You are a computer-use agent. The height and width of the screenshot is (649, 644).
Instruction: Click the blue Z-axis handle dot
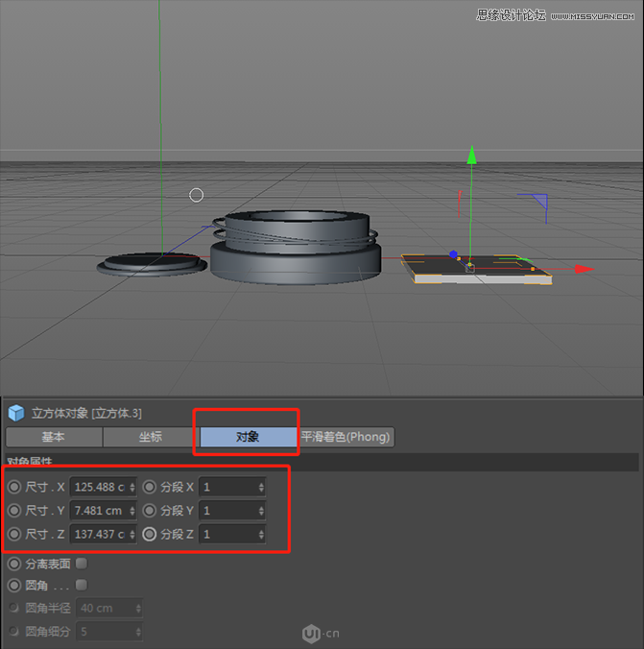pos(452,254)
